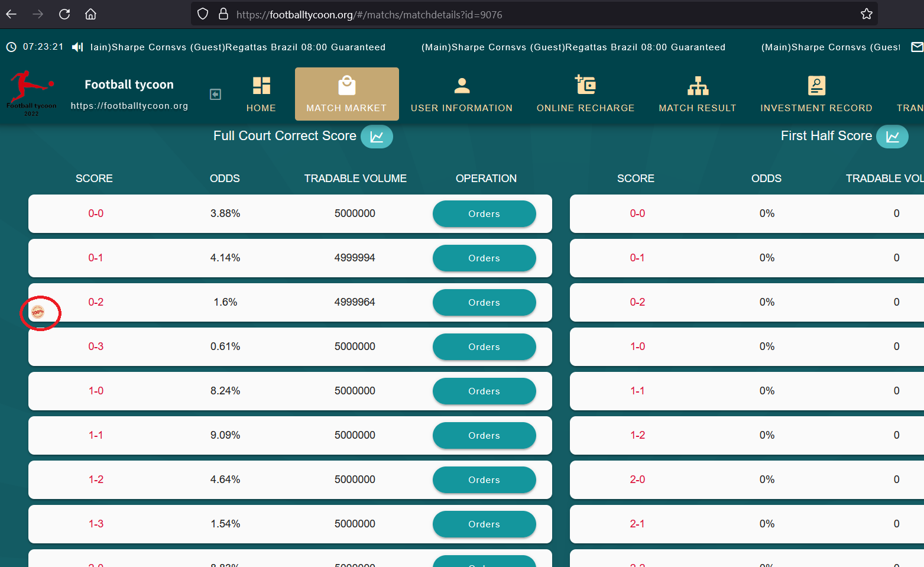The width and height of the screenshot is (924, 567).
Task: Collapse sidebar using the arrow box icon
Action: tap(215, 94)
